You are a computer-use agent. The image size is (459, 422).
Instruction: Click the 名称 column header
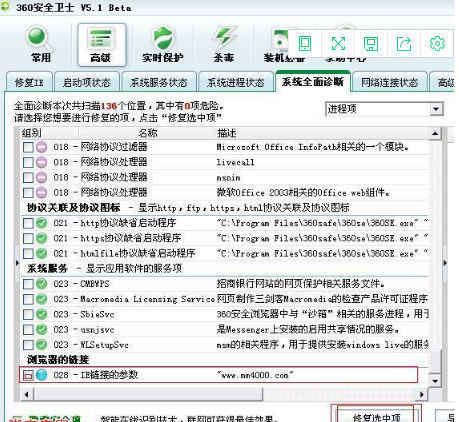[x=147, y=133]
